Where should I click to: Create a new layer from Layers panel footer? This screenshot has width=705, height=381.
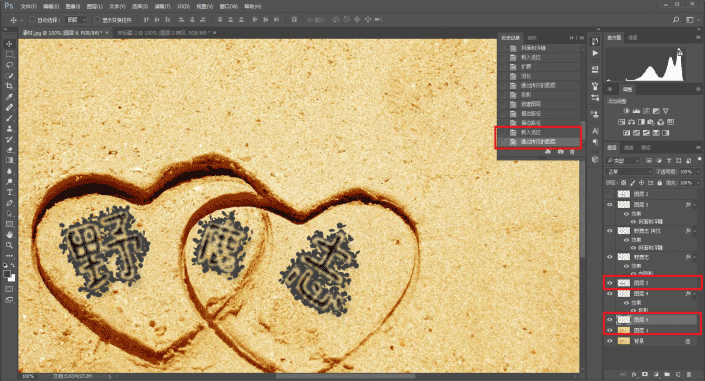(x=678, y=374)
